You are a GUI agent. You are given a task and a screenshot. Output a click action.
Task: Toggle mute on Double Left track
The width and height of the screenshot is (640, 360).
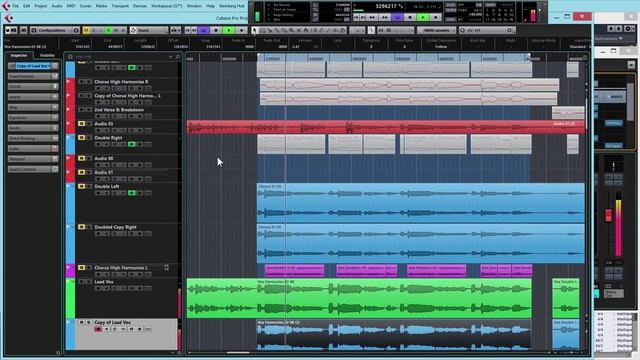tap(81, 186)
